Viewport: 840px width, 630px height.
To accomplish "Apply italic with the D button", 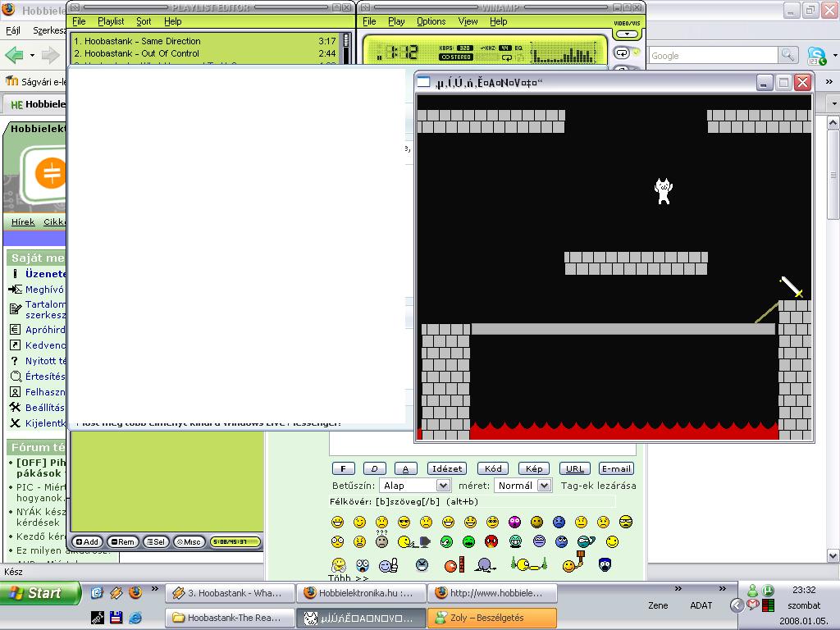I will [374, 468].
